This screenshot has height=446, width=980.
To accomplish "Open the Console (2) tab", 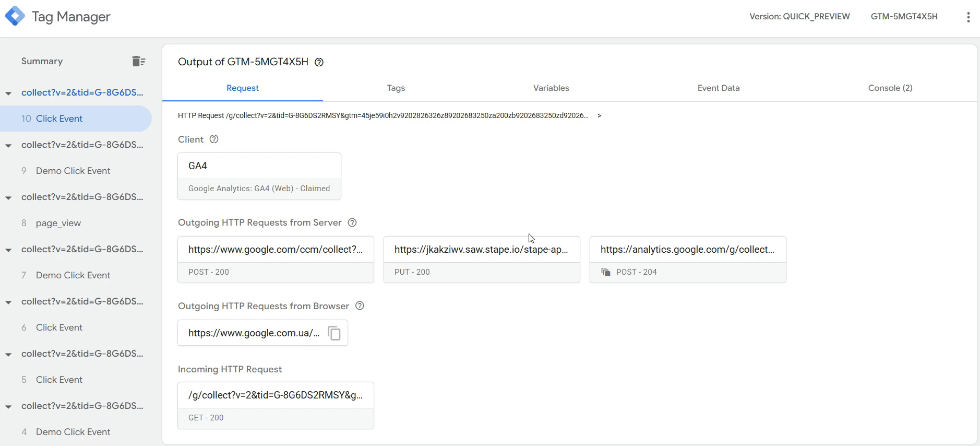I will coord(890,88).
